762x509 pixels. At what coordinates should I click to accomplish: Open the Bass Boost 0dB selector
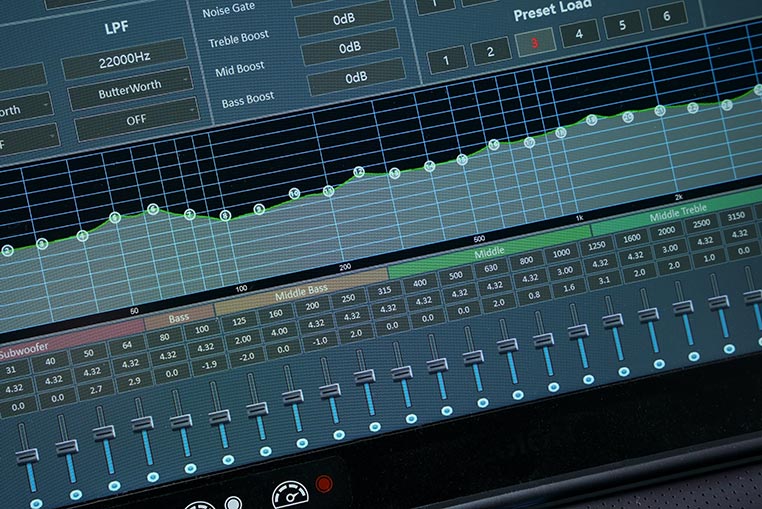coord(356,78)
